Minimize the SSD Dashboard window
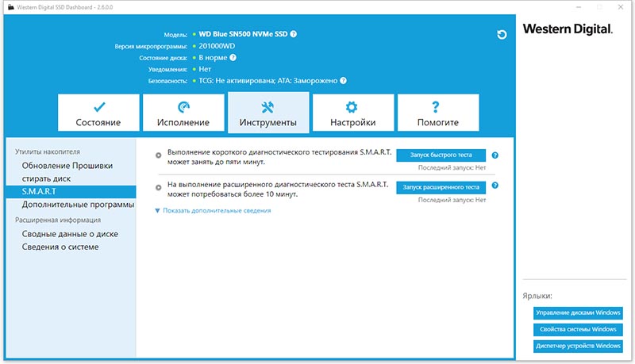 pos(579,7)
